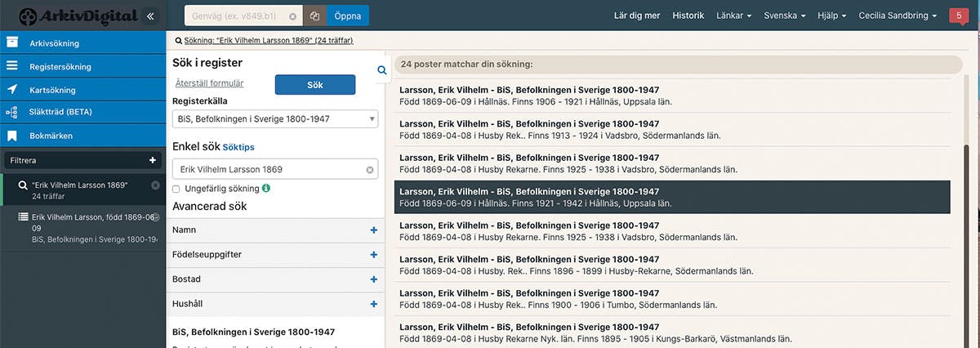
Task: Click the magnifier icon beside search form
Action: point(381,71)
